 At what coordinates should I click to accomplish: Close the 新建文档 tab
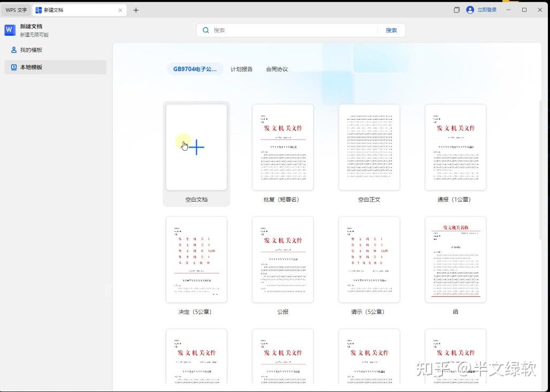click(120, 10)
